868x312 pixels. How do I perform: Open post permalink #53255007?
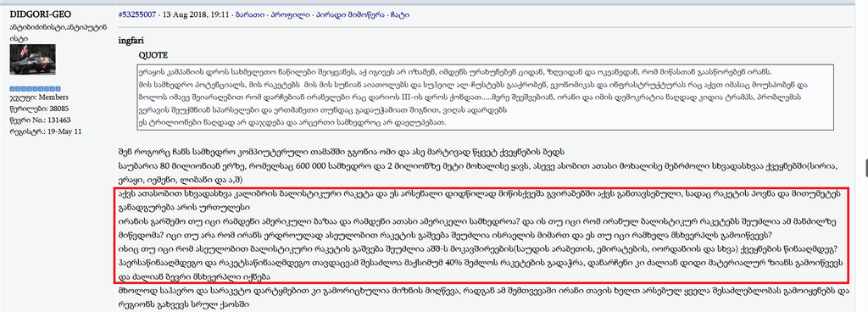point(136,14)
